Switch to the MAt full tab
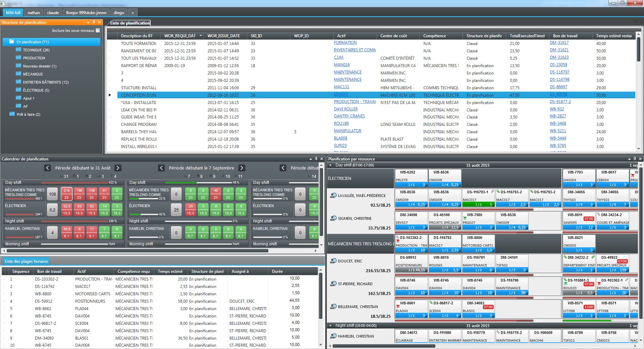 [13, 13]
